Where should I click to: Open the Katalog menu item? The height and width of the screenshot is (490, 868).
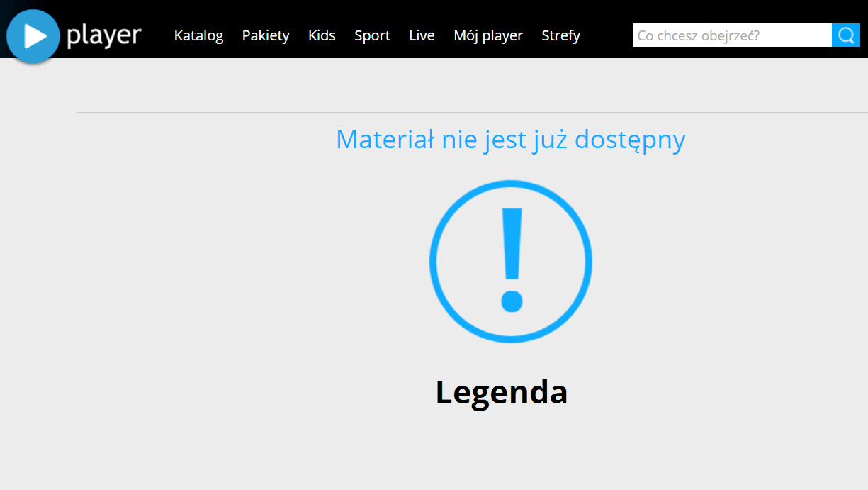[x=199, y=35]
